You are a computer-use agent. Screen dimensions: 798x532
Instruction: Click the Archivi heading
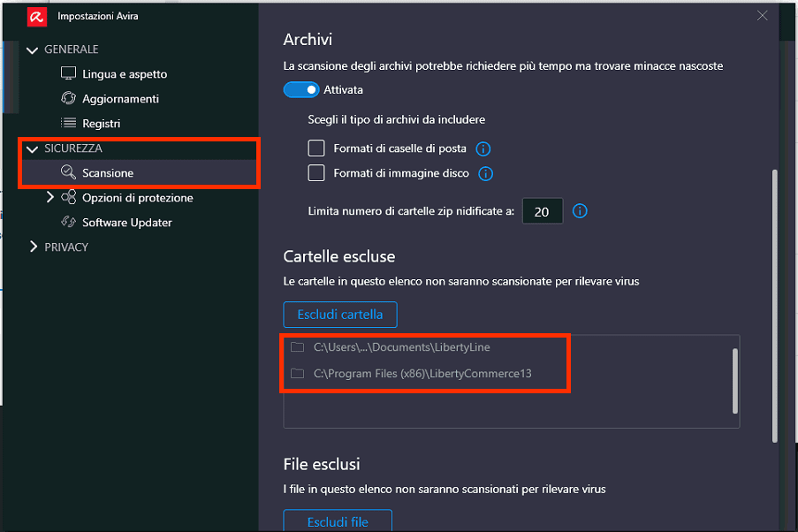pos(308,39)
